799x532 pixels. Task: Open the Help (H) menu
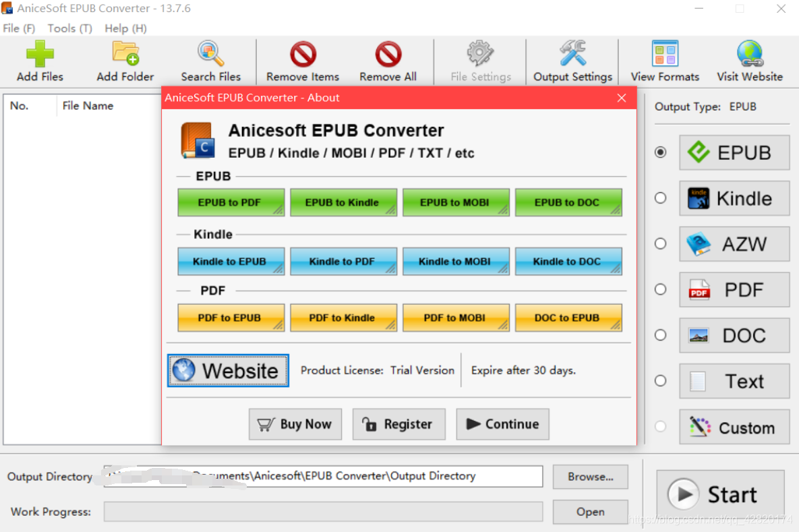[125, 28]
